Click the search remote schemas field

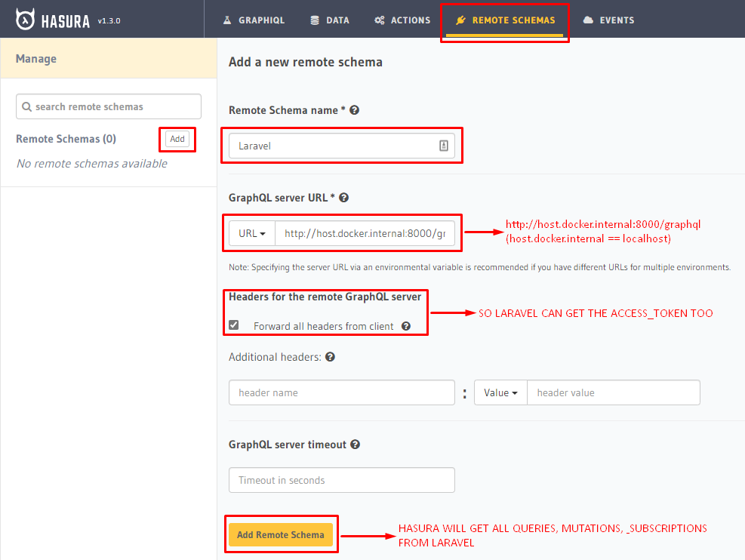tap(109, 106)
